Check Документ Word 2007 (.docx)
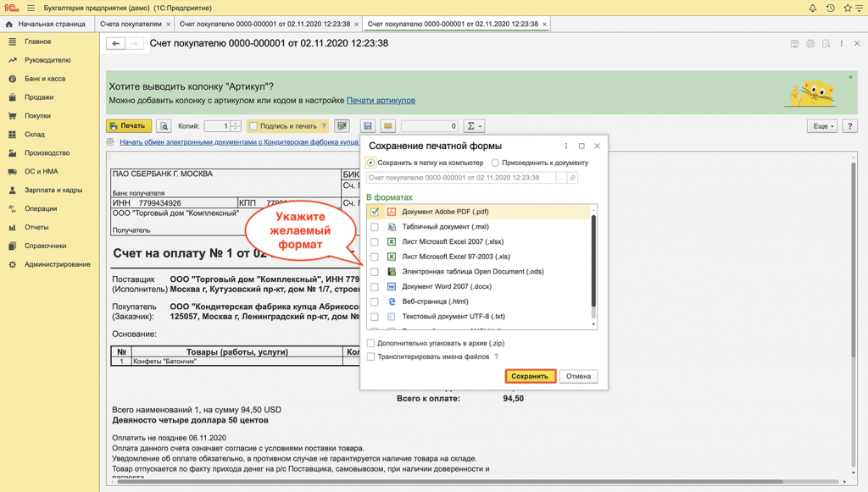This screenshot has width=868, height=492. click(375, 286)
